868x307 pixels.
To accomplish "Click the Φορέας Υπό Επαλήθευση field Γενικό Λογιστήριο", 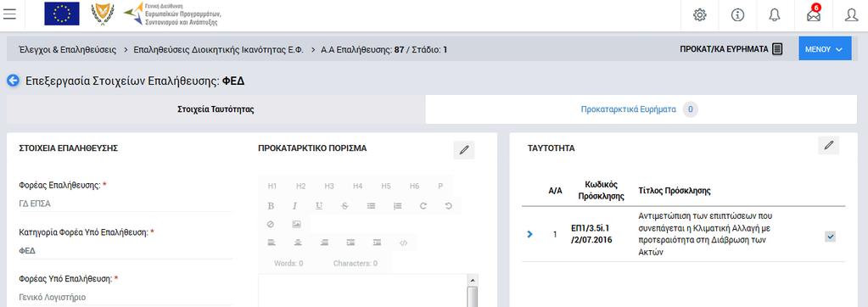I will [125, 297].
